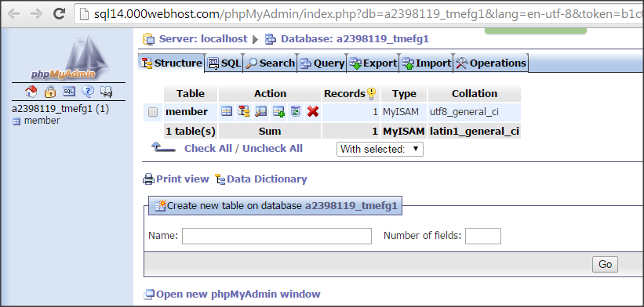The image size is (644, 307).
Task: Switch to the Import tab
Action: click(426, 63)
